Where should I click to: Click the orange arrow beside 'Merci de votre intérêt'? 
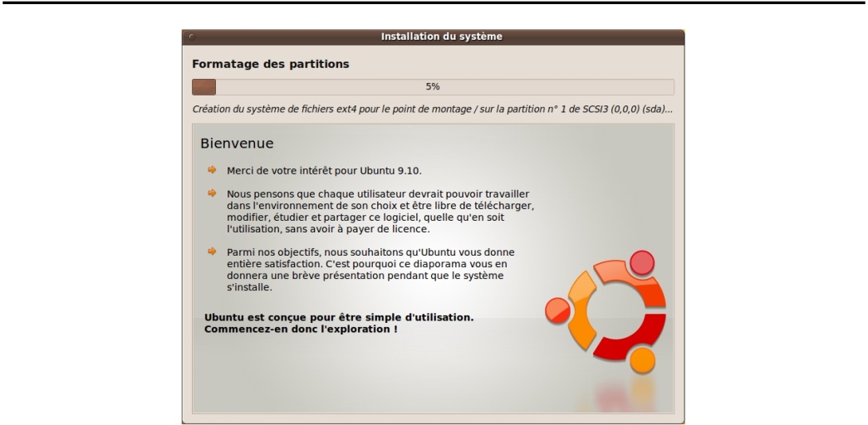[x=212, y=171]
